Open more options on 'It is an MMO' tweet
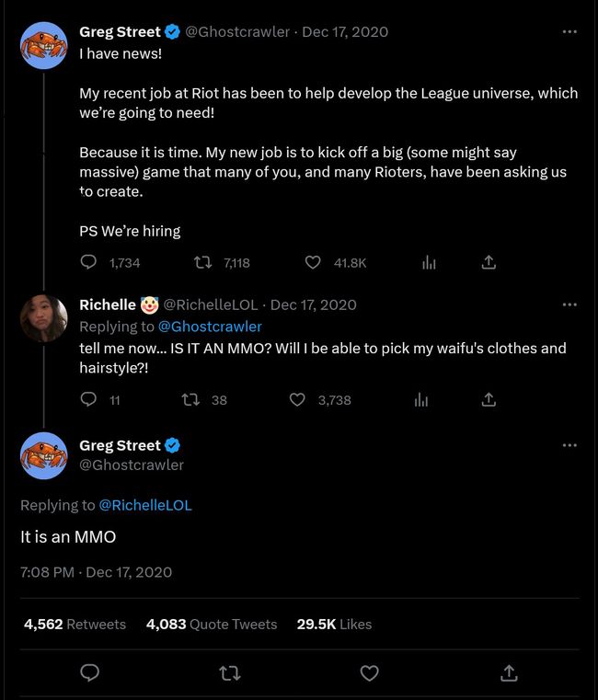The width and height of the screenshot is (598, 700). pos(569,445)
